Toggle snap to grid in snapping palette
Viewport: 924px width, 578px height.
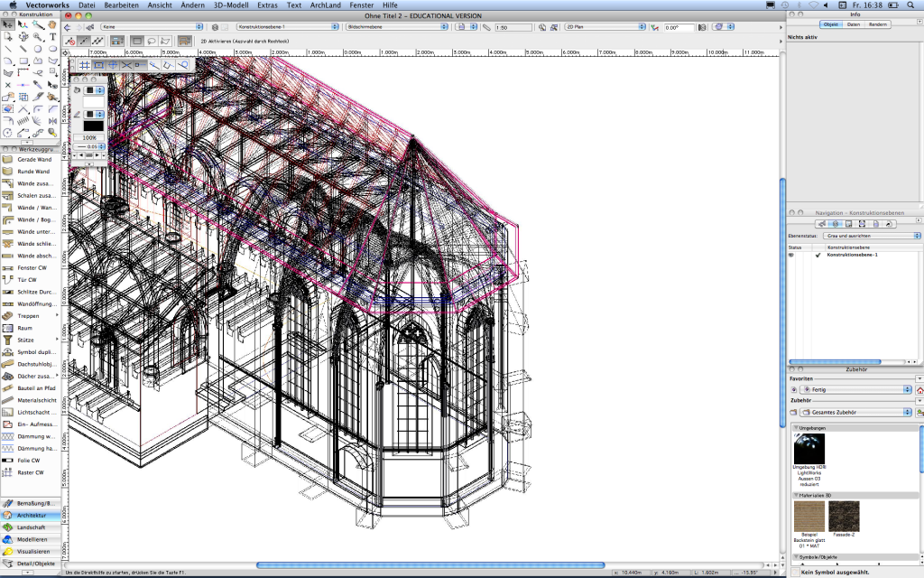(85, 65)
